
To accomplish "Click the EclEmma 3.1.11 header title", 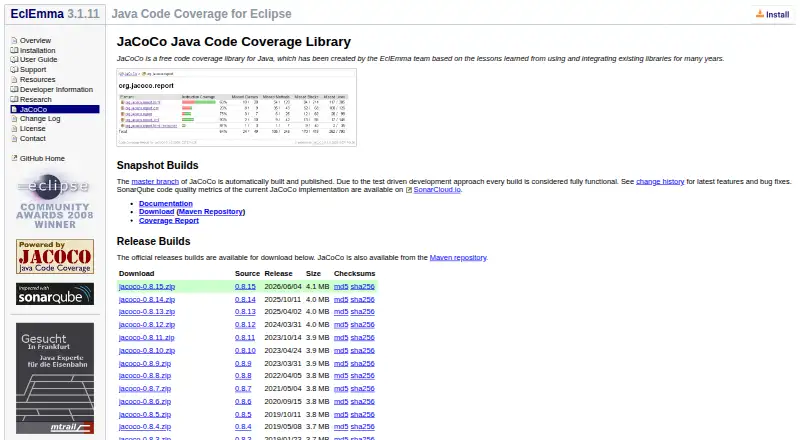I will coord(55,14).
